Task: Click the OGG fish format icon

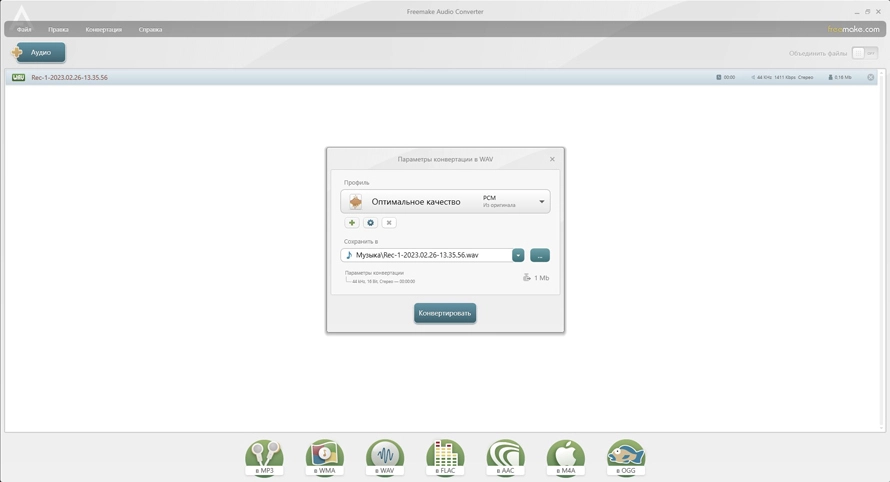Action: [625, 458]
